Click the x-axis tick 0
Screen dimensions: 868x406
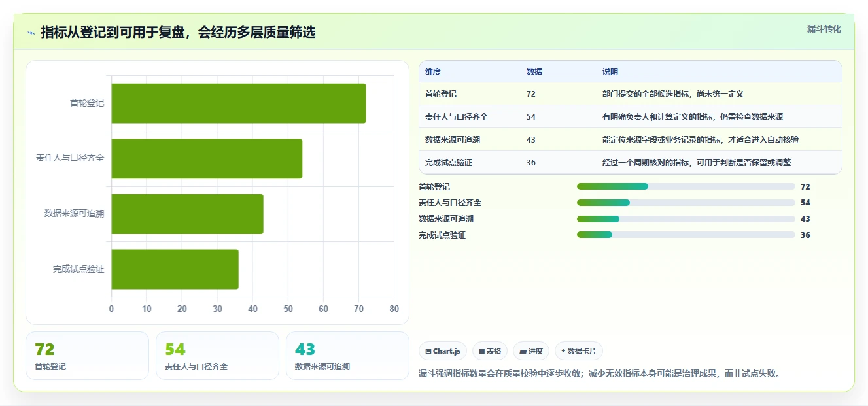click(x=111, y=309)
